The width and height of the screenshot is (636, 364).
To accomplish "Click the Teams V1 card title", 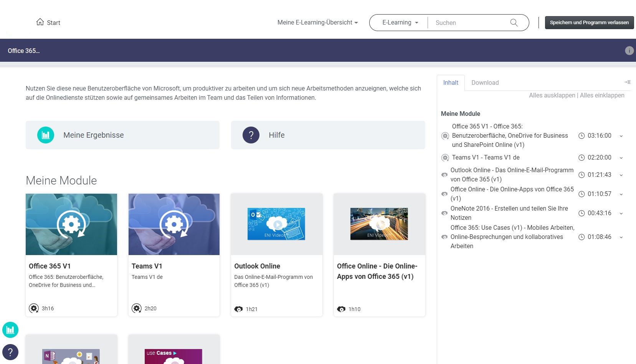I will (x=147, y=266).
